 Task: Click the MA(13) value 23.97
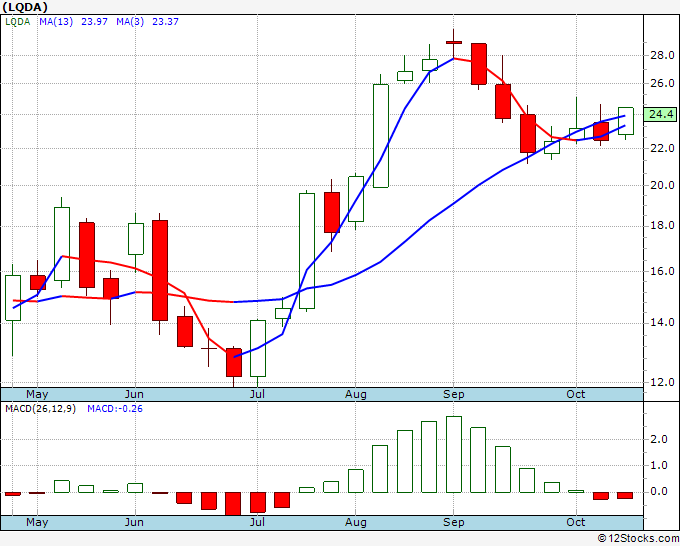[94, 22]
